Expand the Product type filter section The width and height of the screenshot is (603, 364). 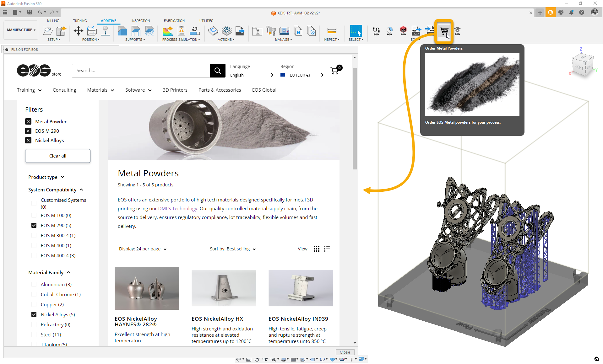(x=46, y=177)
